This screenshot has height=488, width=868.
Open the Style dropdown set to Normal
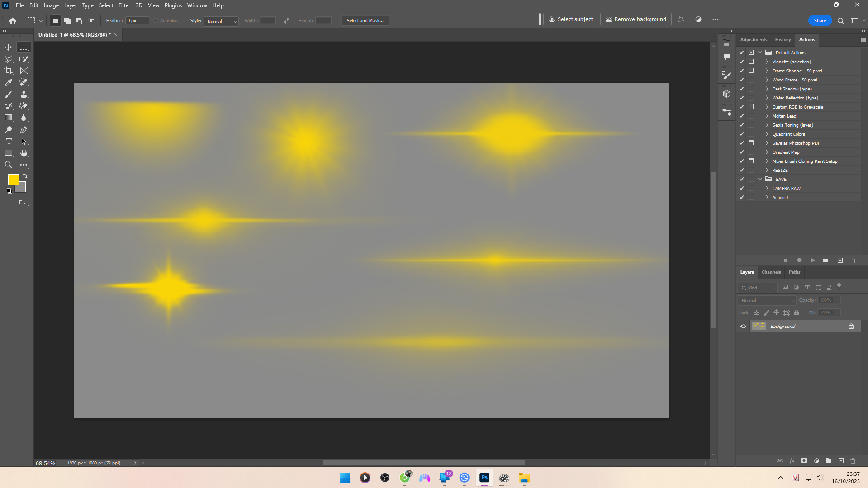tap(221, 21)
